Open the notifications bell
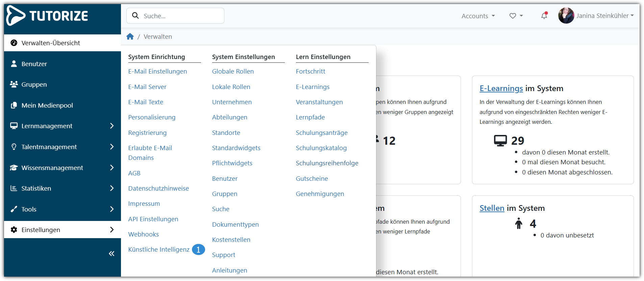Screen dimensions: 644x281 coord(544,16)
